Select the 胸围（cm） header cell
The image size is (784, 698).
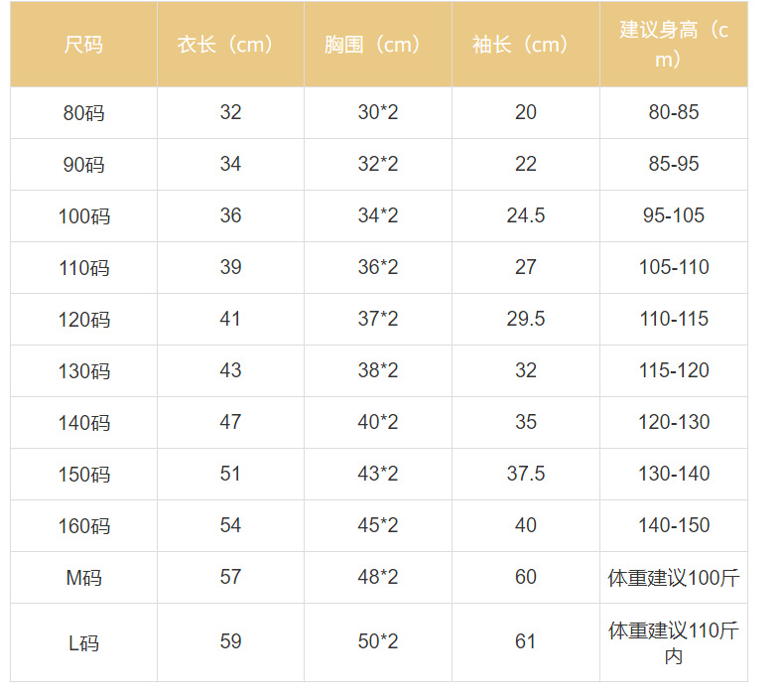click(x=377, y=45)
